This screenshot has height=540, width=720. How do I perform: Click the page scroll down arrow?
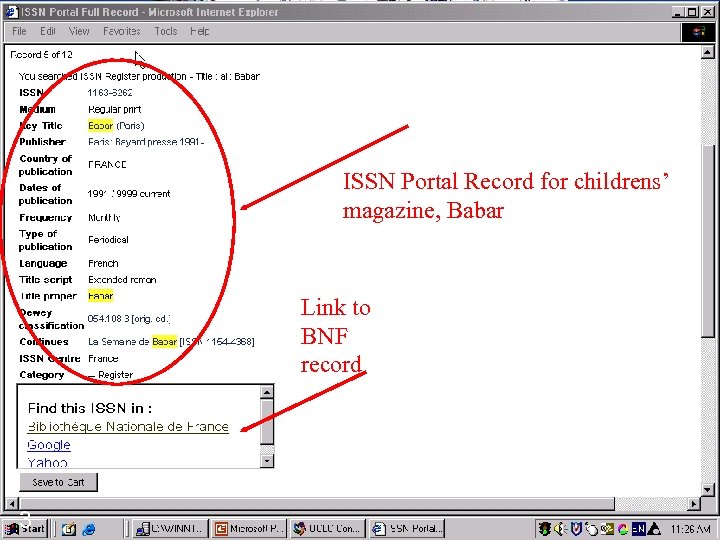point(708,490)
